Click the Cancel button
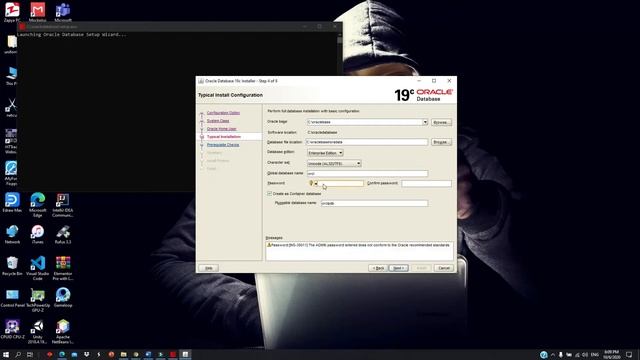The height and width of the screenshot is (360, 640). [444, 268]
